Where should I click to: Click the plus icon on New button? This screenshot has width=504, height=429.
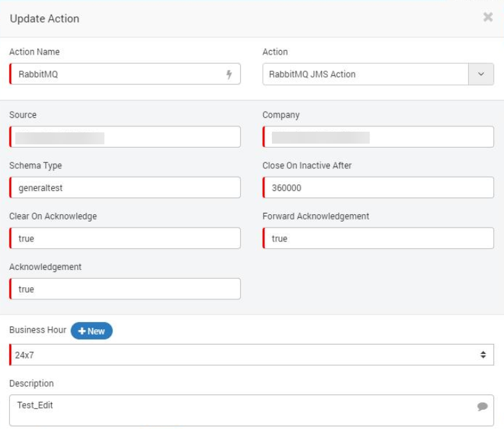pyautogui.click(x=82, y=331)
